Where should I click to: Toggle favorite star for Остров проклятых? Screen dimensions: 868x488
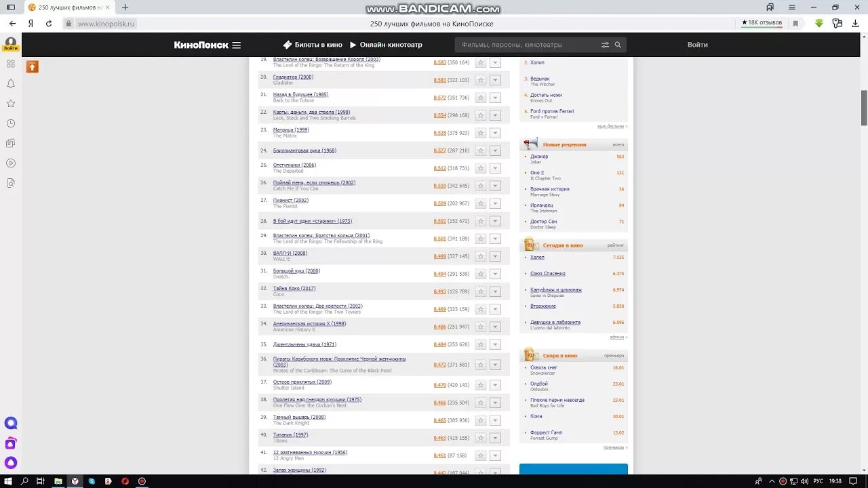pos(481,385)
